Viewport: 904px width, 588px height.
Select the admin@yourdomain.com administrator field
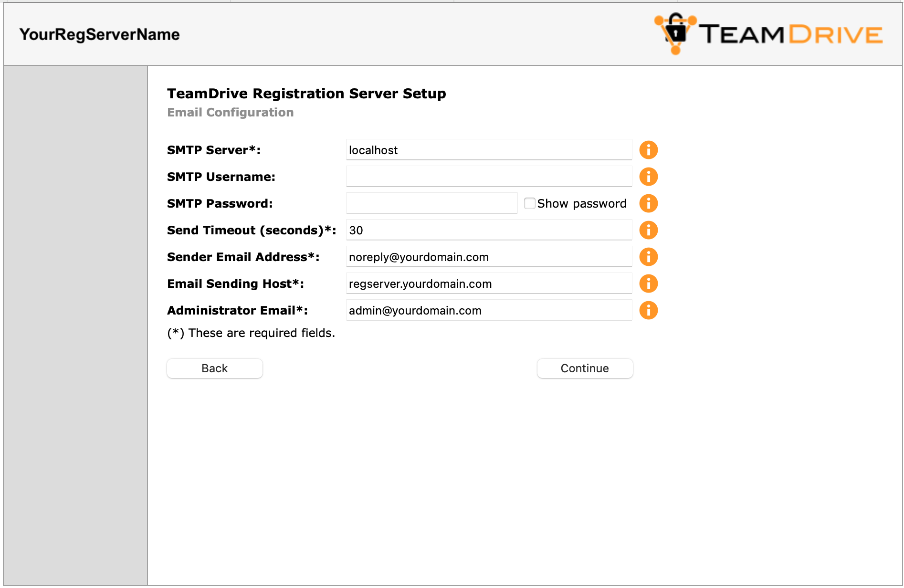(x=488, y=310)
